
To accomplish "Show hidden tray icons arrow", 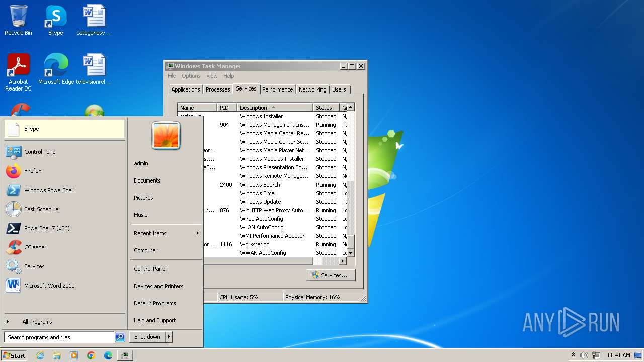I will pos(573,355).
